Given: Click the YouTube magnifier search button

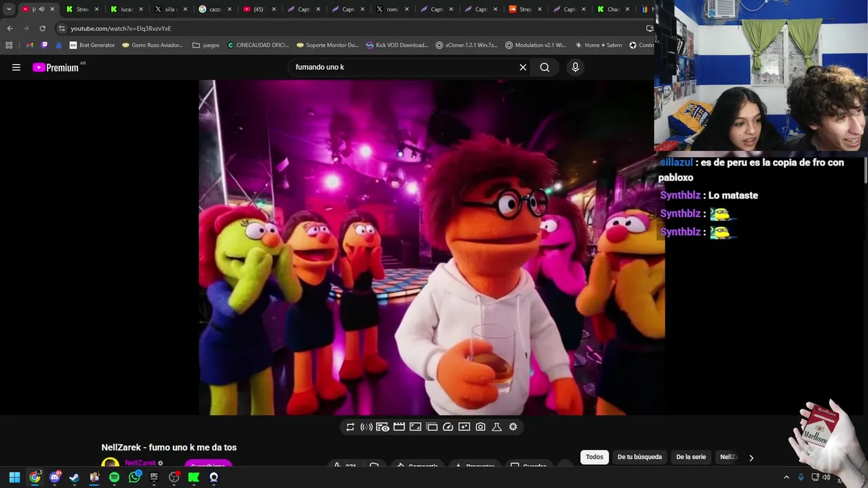Looking at the screenshot, I should pyautogui.click(x=545, y=67).
